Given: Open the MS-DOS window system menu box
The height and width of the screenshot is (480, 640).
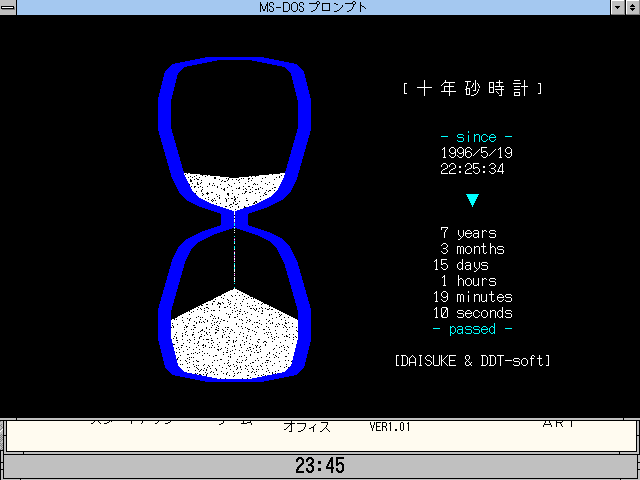Looking at the screenshot, I should click(8, 7).
